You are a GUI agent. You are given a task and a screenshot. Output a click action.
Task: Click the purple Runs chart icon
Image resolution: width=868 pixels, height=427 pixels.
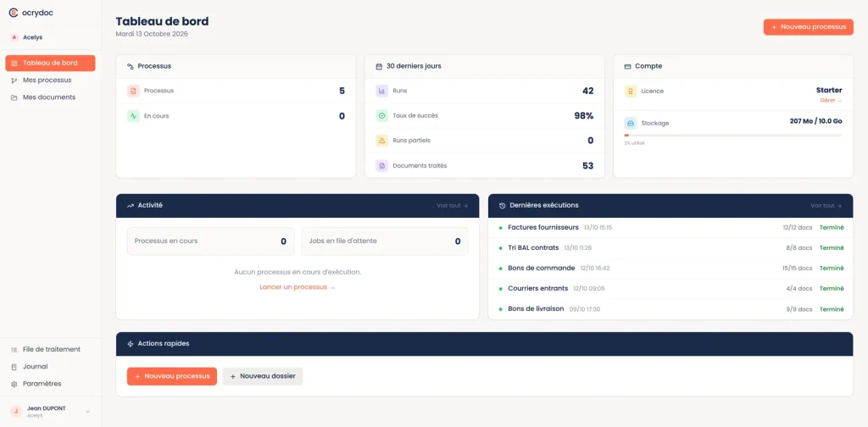tap(381, 91)
